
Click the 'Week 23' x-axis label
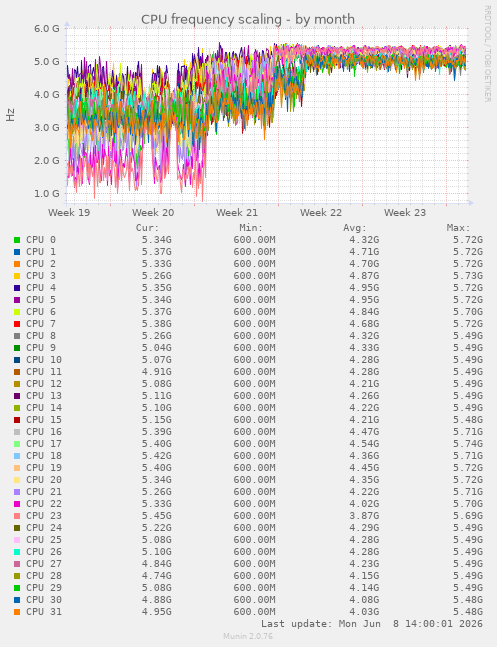[405, 213]
